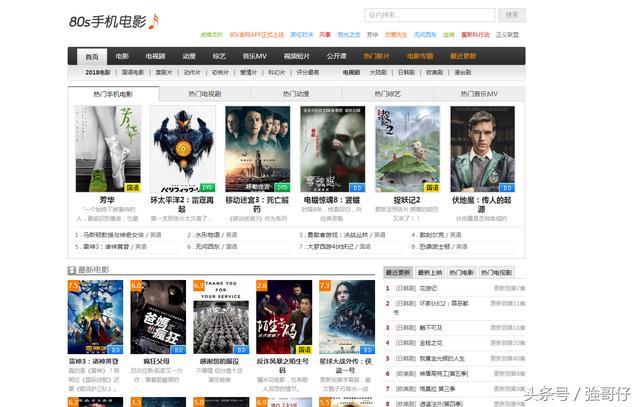640x407 pixels.
Task: Switch to the 热门综艺 tab
Action: point(387,94)
